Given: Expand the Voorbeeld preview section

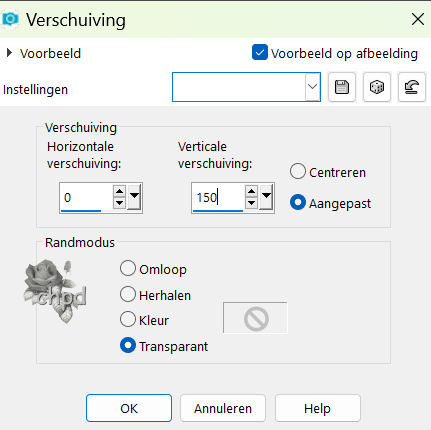Looking at the screenshot, I should [9, 53].
